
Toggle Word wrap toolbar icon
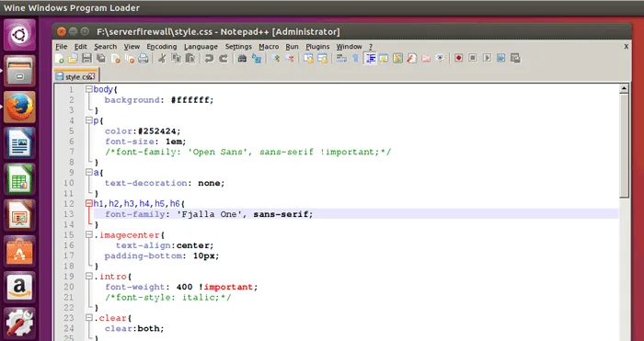point(341,58)
